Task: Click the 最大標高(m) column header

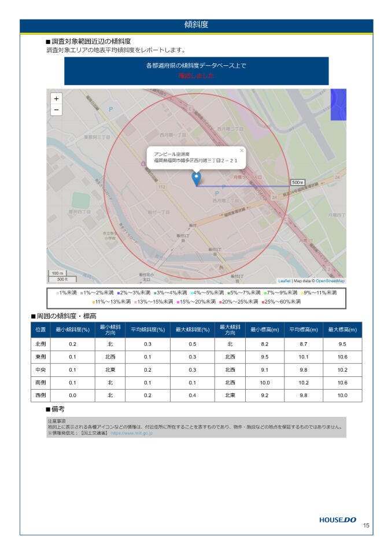Action: tap(342, 330)
